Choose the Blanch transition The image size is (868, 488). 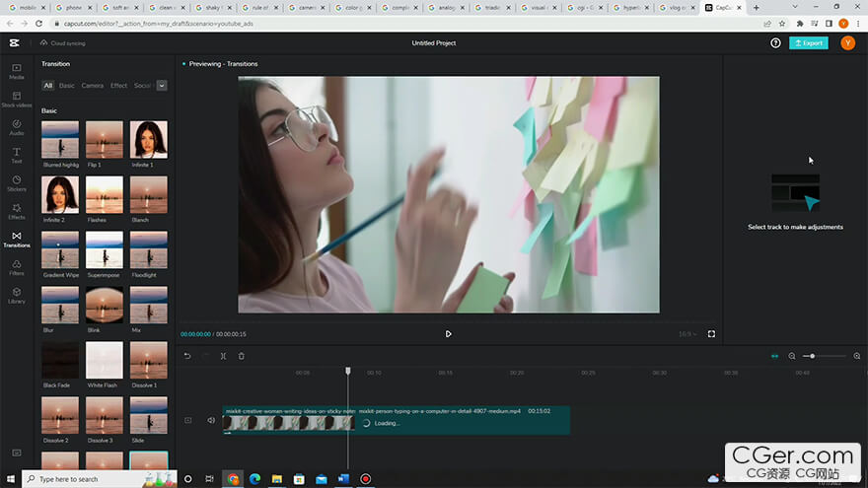[149, 195]
